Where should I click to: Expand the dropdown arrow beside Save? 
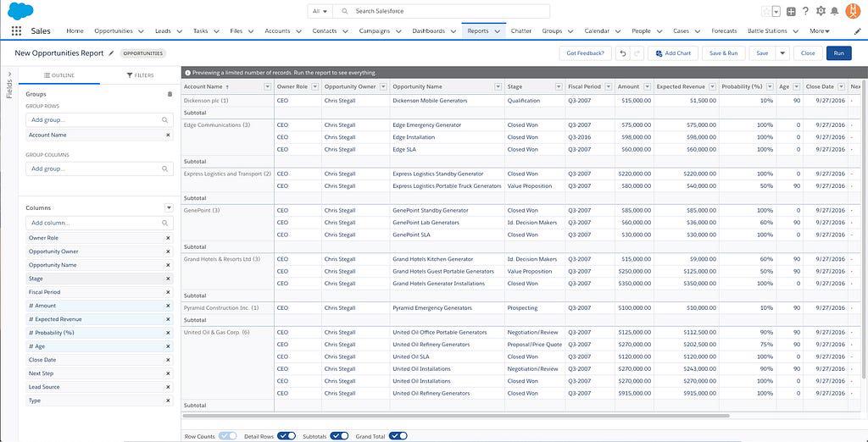click(x=782, y=53)
